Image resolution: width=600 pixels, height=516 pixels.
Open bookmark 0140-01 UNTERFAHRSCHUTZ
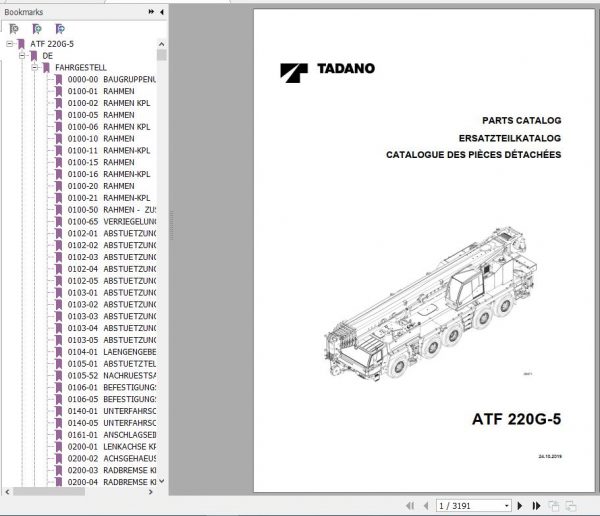click(111, 411)
